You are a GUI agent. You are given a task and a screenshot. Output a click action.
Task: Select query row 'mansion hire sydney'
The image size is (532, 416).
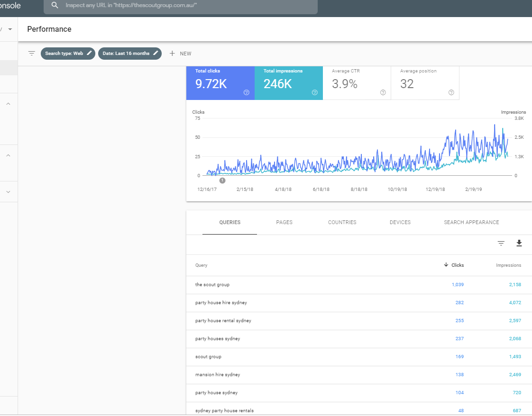tap(359, 375)
